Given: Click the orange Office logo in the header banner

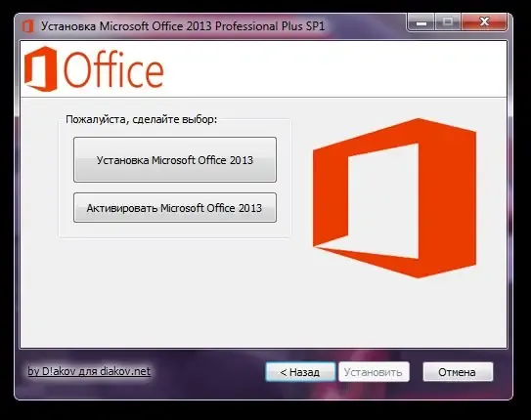Looking at the screenshot, I should 94,69.
